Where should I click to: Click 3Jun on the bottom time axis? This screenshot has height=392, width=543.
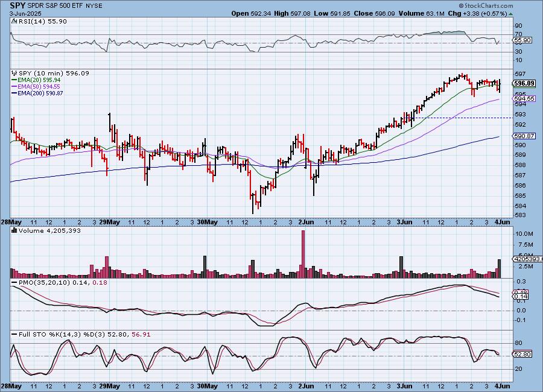point(404,386)
